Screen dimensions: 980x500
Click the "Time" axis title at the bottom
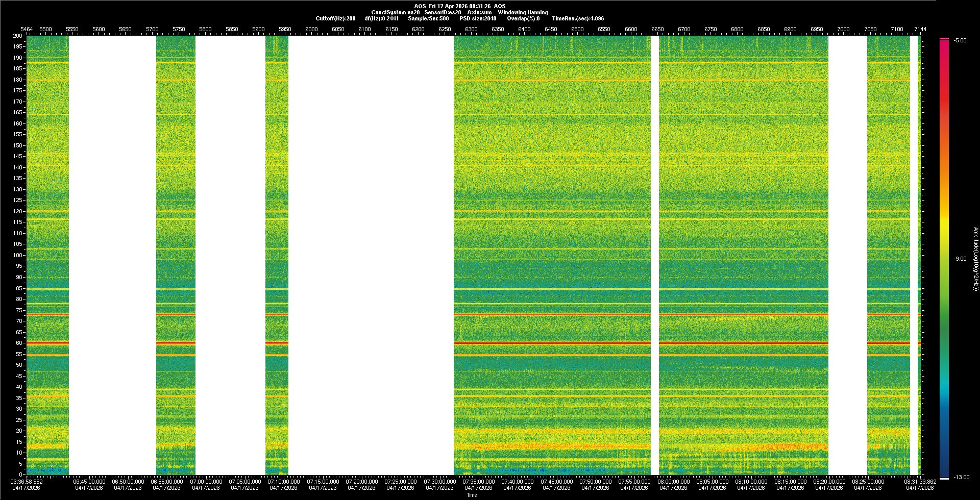pyautogui.click(x=472, y=495)
